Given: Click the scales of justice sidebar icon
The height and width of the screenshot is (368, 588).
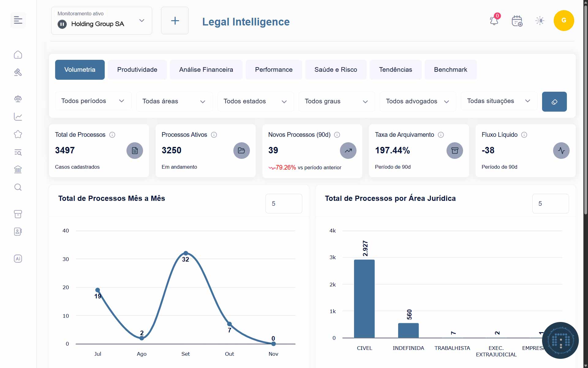Looking at the screenshot, I should tap(18, 99).
